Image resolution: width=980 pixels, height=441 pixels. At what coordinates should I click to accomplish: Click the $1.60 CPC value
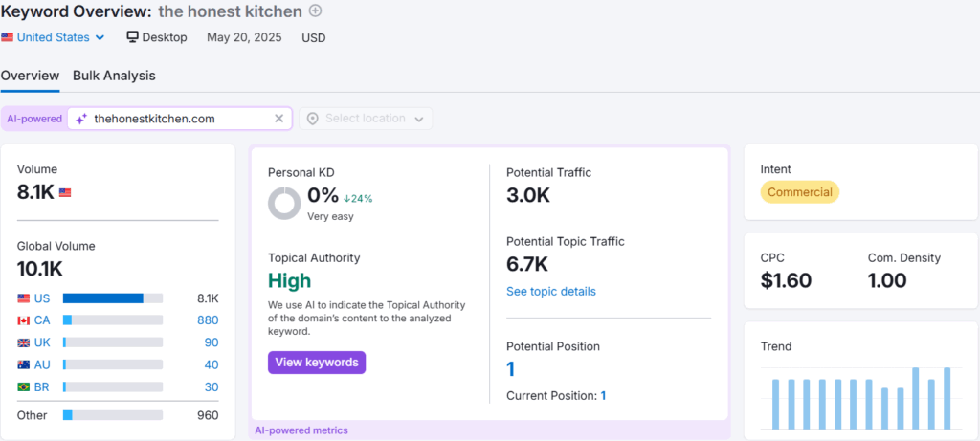tap(787, 280)
